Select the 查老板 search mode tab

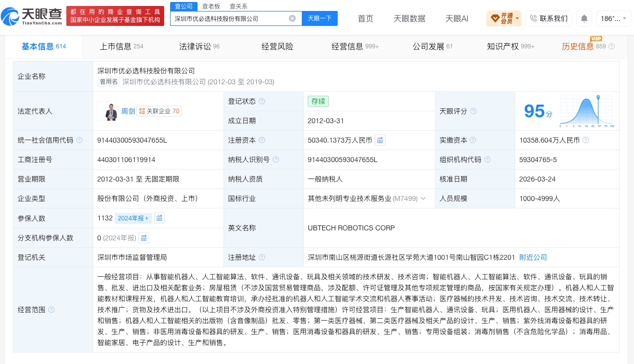(x=211, y=6)
